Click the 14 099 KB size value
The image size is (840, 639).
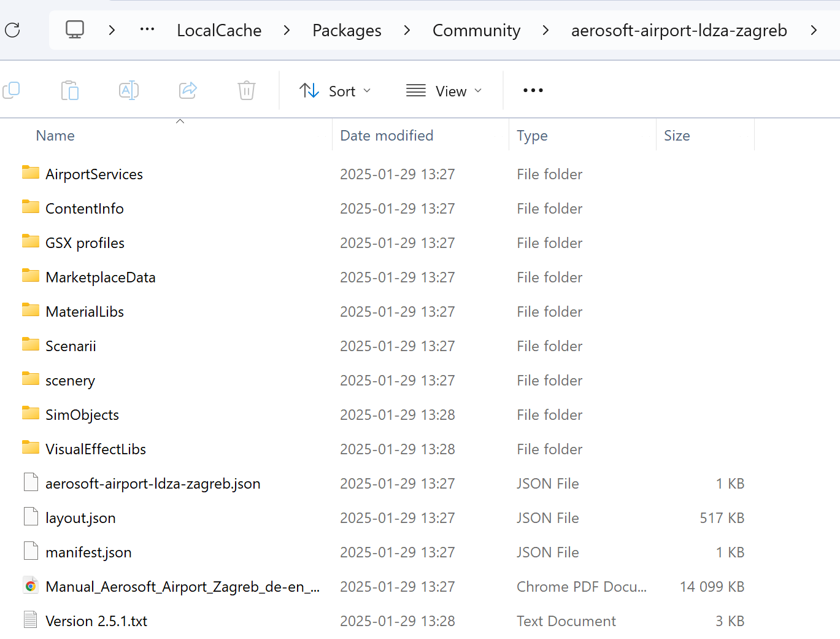[x=712, y=587]
